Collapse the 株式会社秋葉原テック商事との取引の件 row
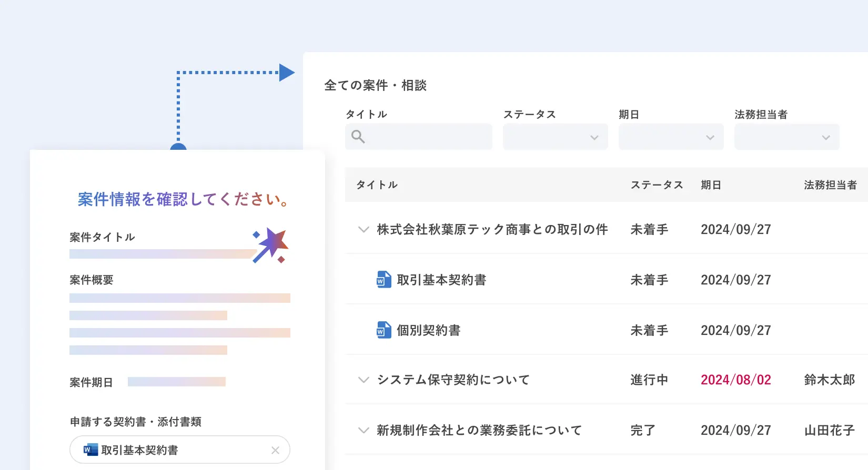This screenshot has width=868, height=470. 363,229
